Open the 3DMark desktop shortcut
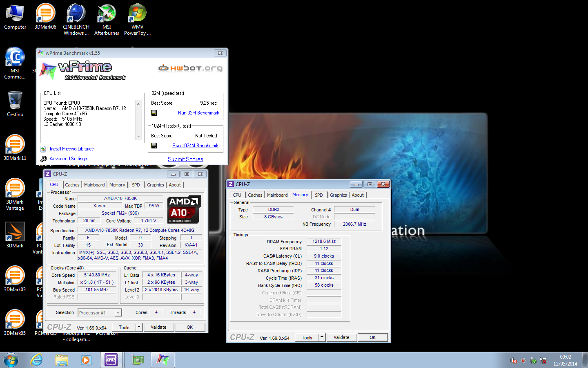The width and height of the screenshot is (588, 368). [15, 235]
